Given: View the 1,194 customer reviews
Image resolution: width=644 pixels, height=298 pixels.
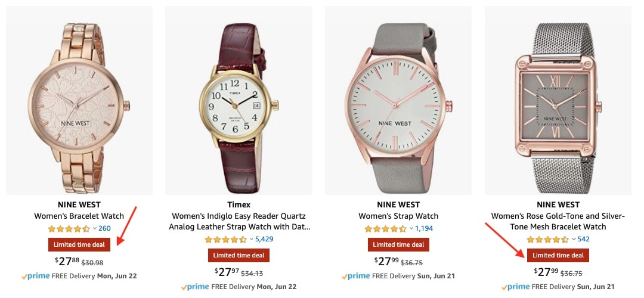Looking at the screenshot, I should [424, 229].
